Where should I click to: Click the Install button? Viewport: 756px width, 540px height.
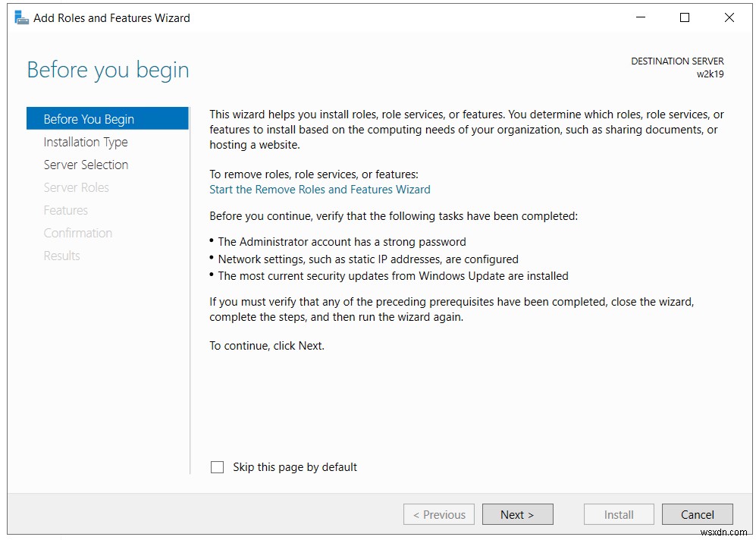(x=618, y=514)
